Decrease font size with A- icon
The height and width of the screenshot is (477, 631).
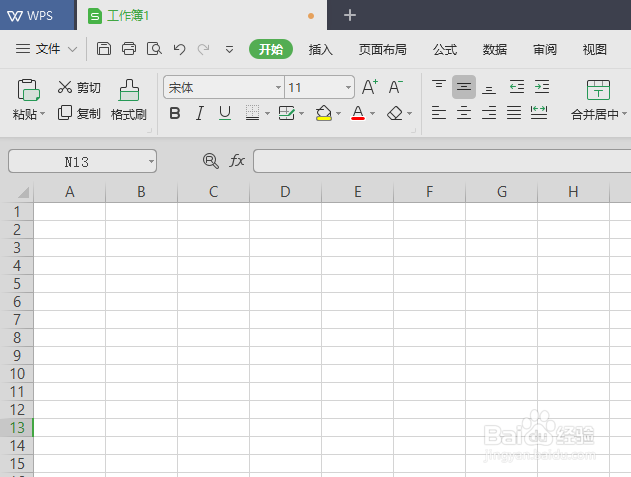pyautogui.click(x=396, y=87)
